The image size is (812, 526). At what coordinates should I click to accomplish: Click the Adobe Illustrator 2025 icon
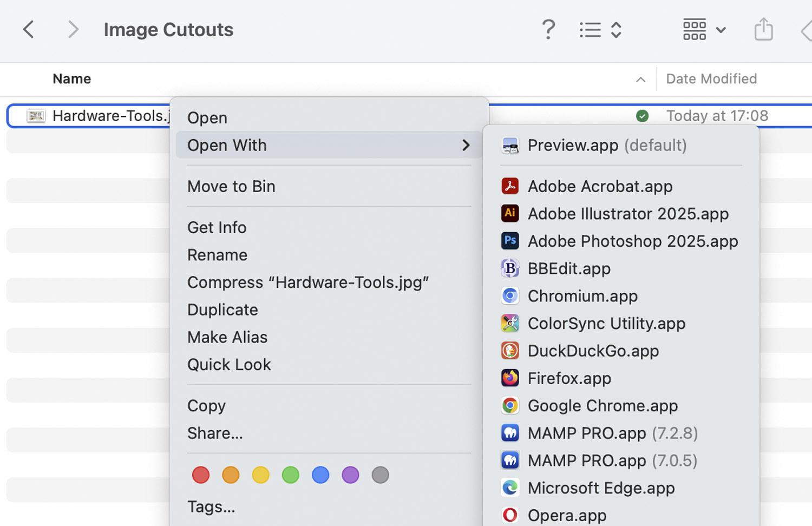click(510, 214)
